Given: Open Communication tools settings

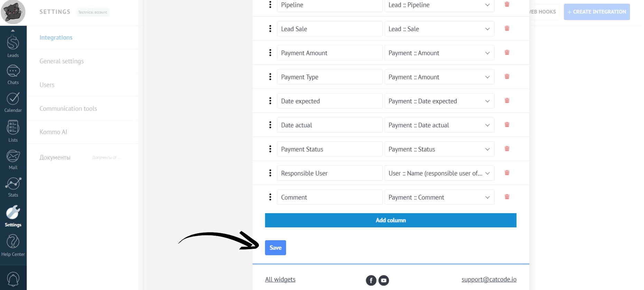Looking at the screenshot, I should click(68, 109).
